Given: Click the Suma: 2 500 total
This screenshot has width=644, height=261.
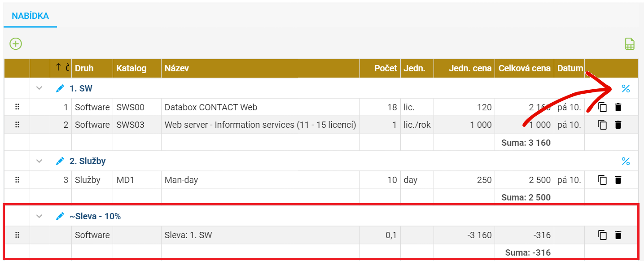Looking at the screenshot, I should (x=526, y=197).
